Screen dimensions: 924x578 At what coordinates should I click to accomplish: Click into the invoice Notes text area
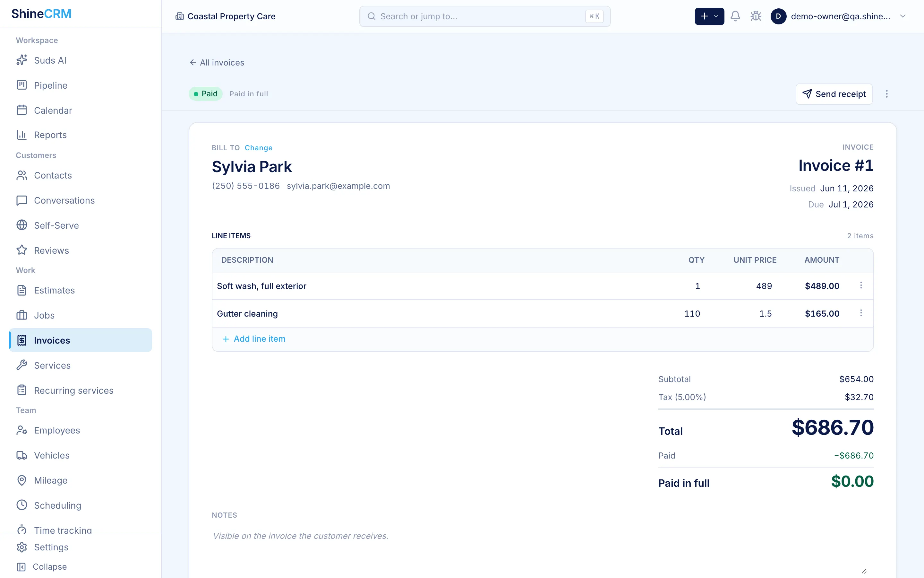(x=542, y=550)
